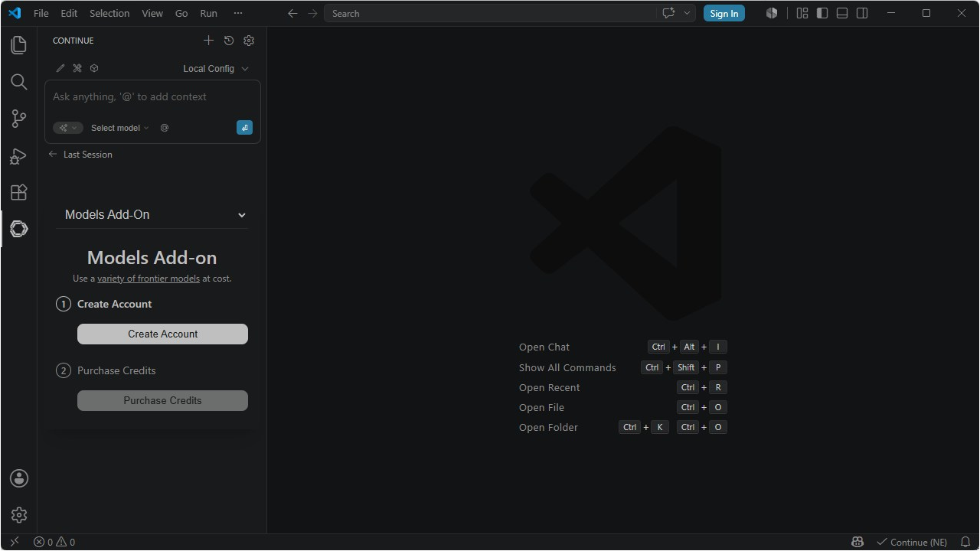Open the File menu
This screenshot has width=980, height=551.
click(x=41, y=13)
